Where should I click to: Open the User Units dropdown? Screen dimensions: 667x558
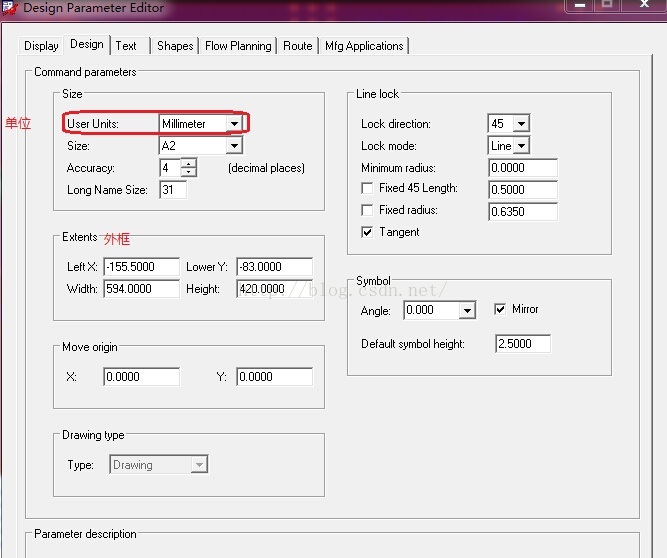click(x=234, y=124)
